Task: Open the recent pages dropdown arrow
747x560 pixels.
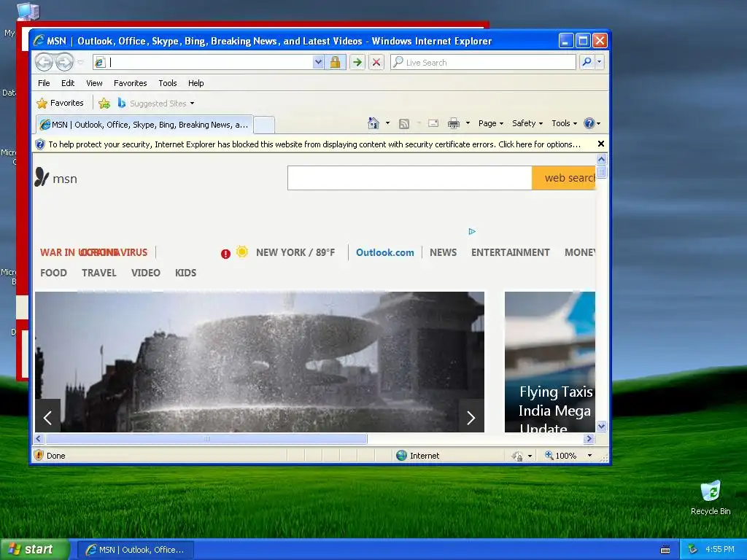Action: [80, 63]
